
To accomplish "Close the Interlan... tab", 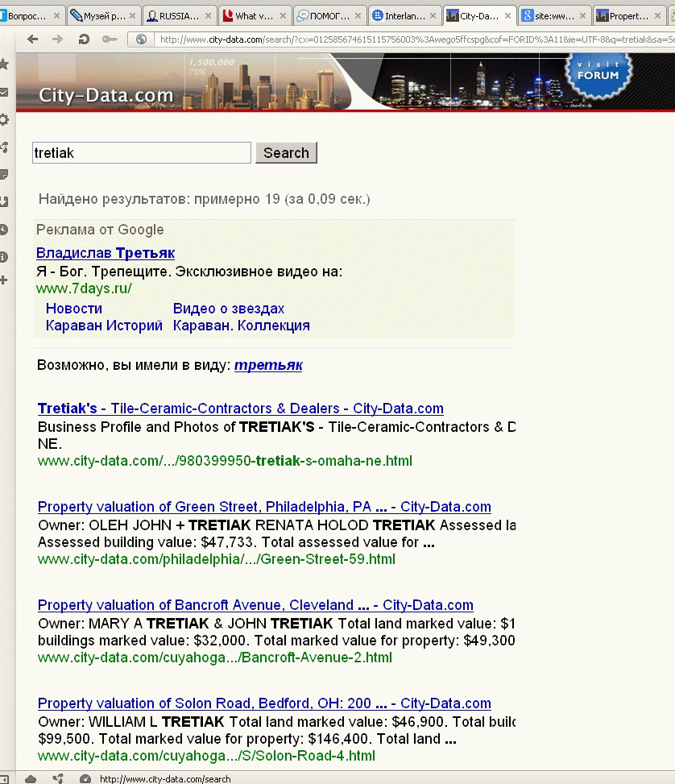I will pos(433,16).
